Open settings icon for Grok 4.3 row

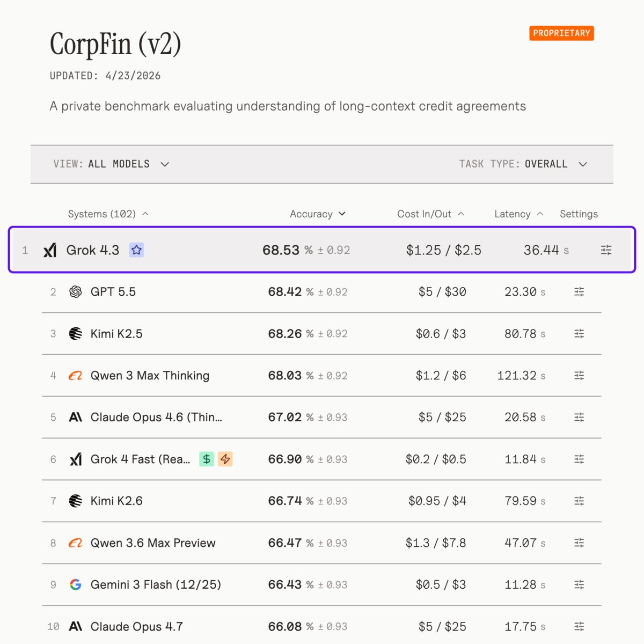606,250
